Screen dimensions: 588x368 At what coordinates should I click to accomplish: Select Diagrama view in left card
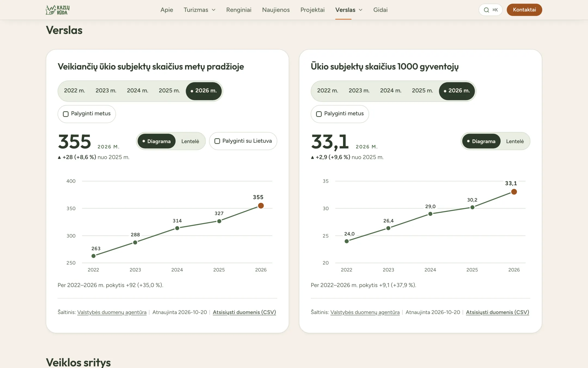click(157, 141)
